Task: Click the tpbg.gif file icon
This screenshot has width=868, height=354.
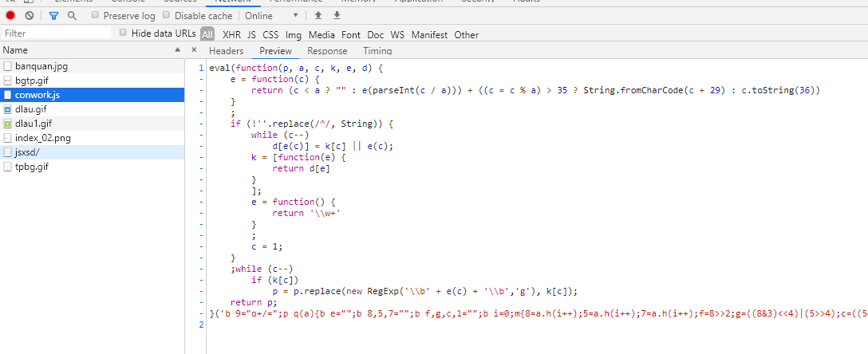Action: (8, 167)
